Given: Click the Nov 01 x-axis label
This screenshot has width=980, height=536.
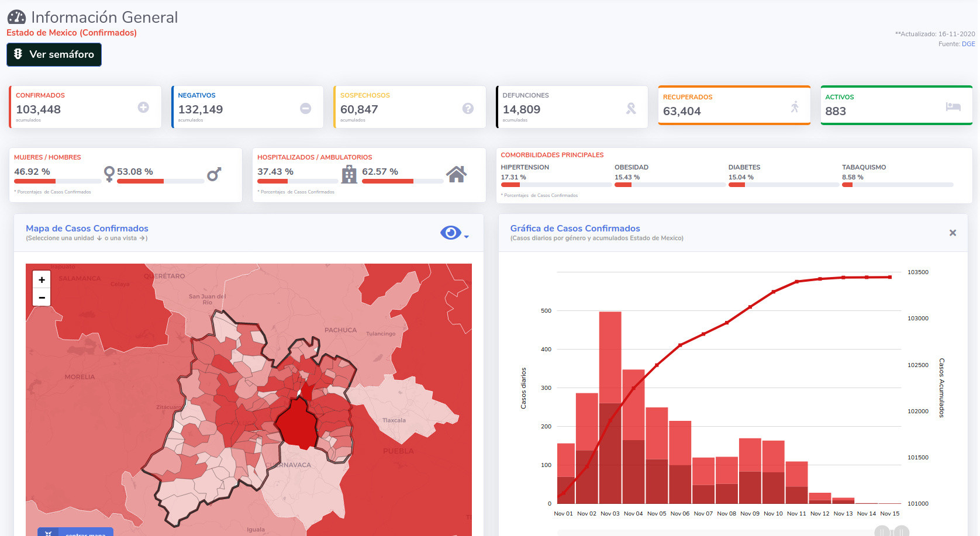Looking at the screenshot, I should coord(563,514).
